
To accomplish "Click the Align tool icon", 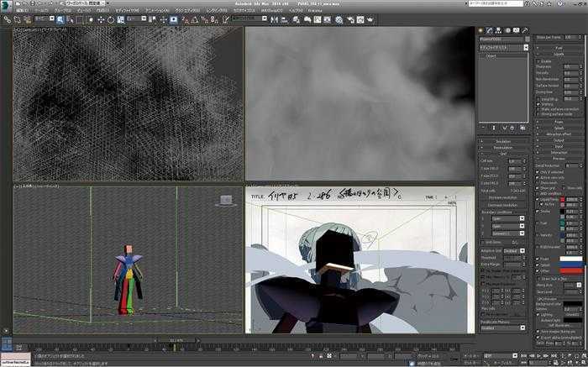I will click(284, 19).
